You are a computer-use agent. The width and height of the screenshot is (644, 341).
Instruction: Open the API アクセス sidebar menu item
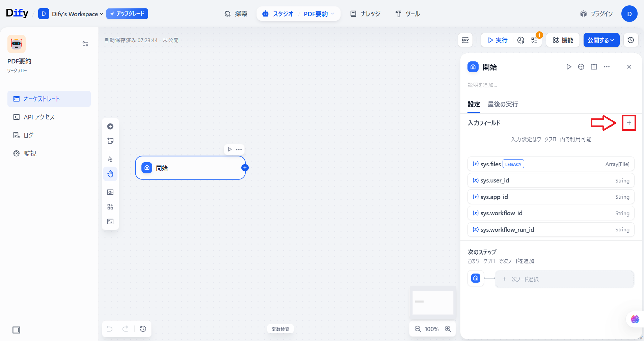(x=39, y=117)
